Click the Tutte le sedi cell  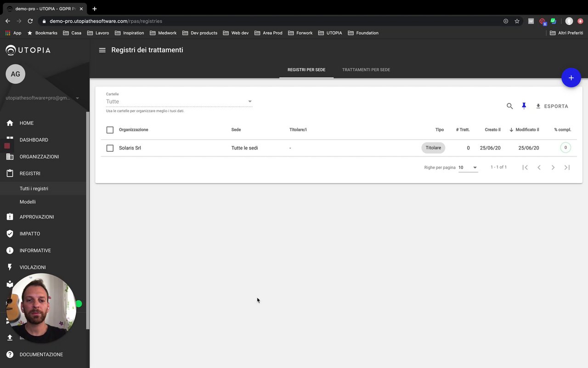pyautogui.click(x=244, y=148)
